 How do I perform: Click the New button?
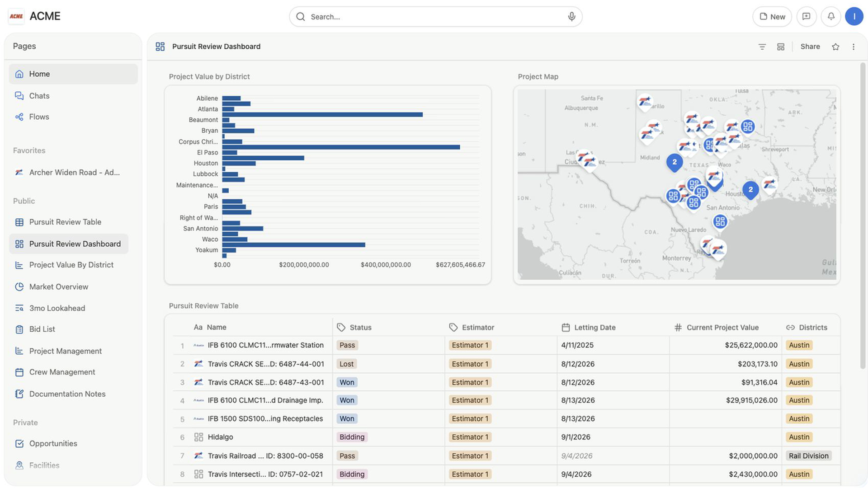772,17
